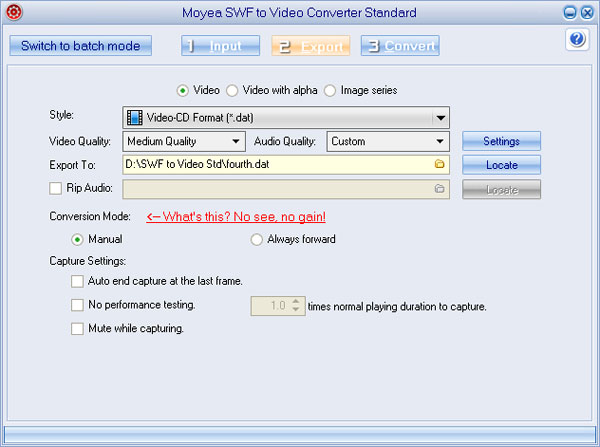Click the "Conversion Mode:" label
The height and width of the screenshot is (447, 600).
pyautogui.click(x=90, y=217)
